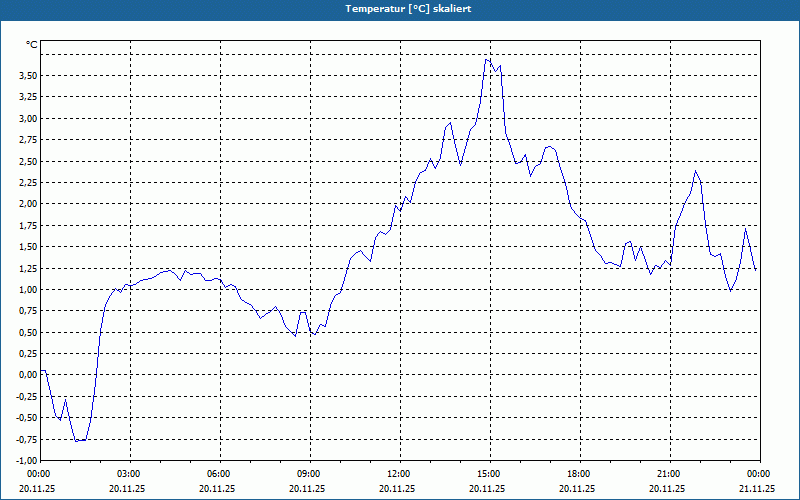The width and height of the screenshot is (800, 500).
Task: Click the "12:00" time label
Action: pos(398,474)
